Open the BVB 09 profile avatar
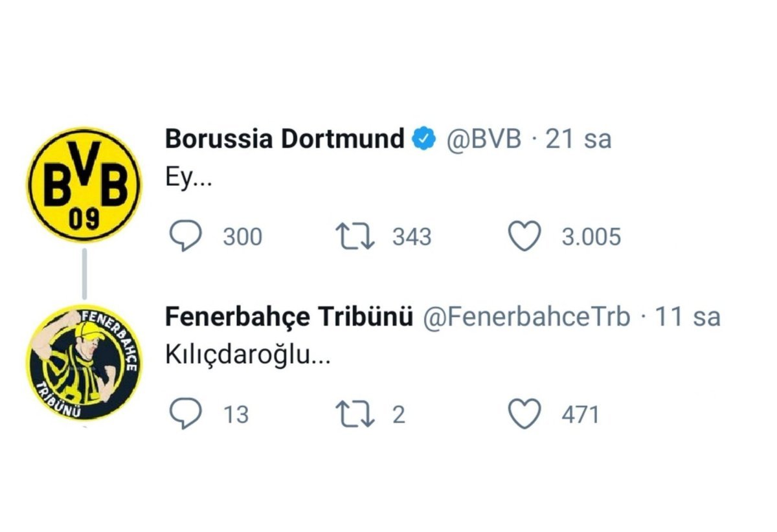Screen dimensions: 777x532 84,185
